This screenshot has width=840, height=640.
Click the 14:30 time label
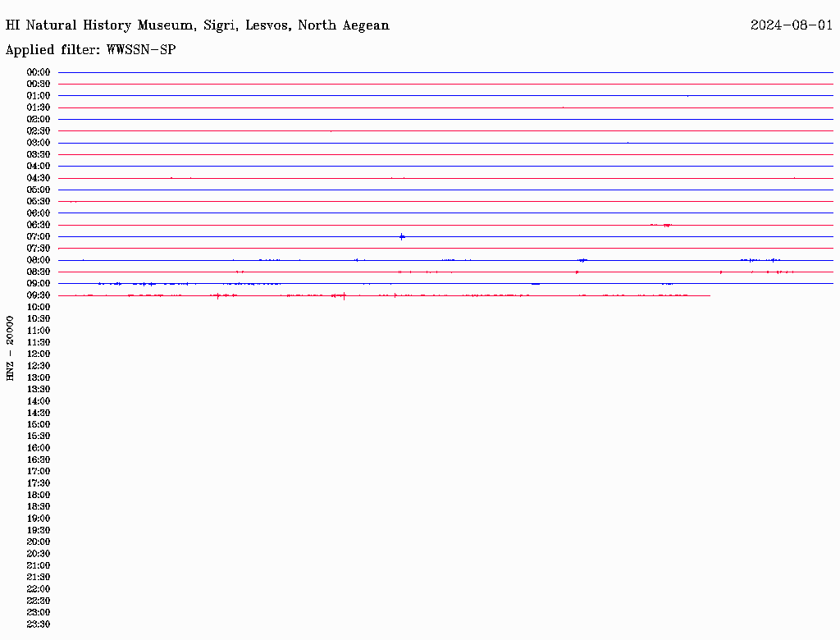click(x=39, y=413)
